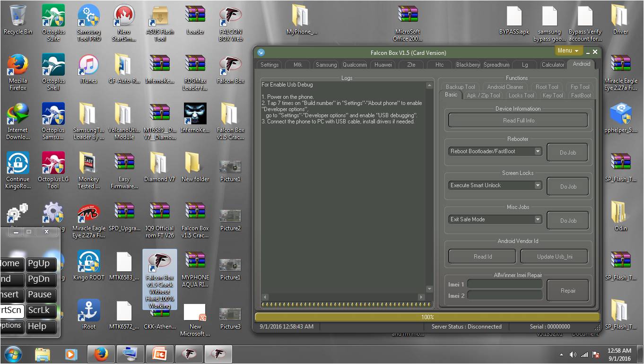
Task: Select the Monkey Tested desktop icon
Action: [x=88, y=170]
